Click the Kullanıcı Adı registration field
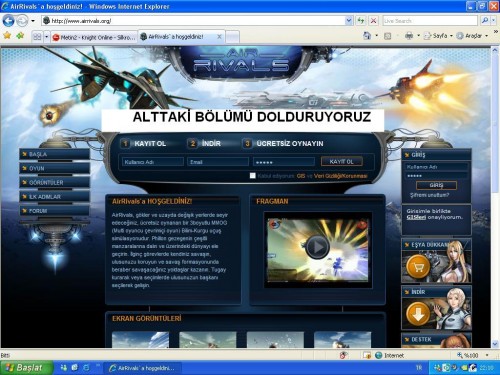Viewport: 500px width, 375px height. click(x=153, y=162)
